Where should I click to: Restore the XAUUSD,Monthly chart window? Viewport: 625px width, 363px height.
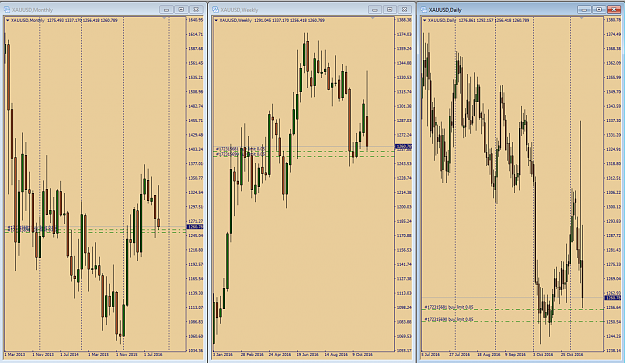(181, 10)
